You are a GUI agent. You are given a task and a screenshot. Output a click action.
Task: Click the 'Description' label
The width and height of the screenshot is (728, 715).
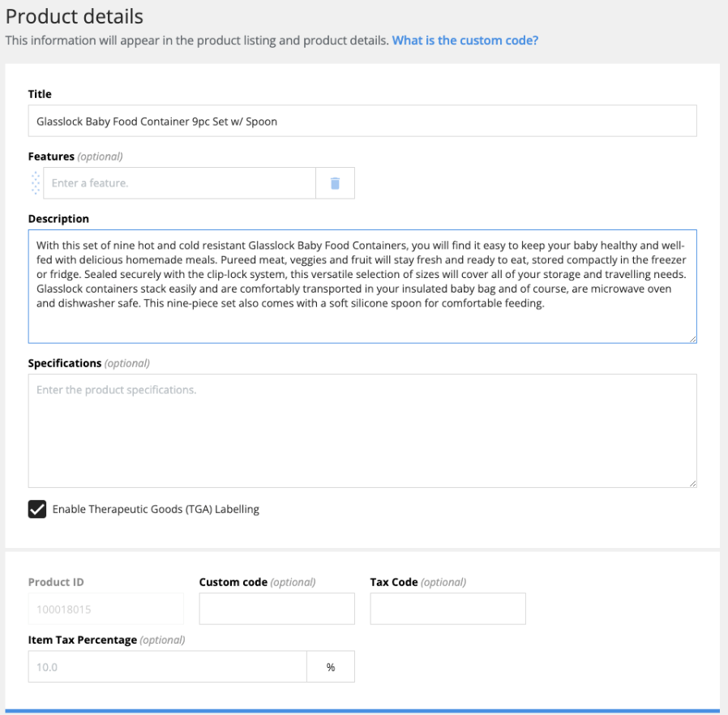tap(58, 219)
